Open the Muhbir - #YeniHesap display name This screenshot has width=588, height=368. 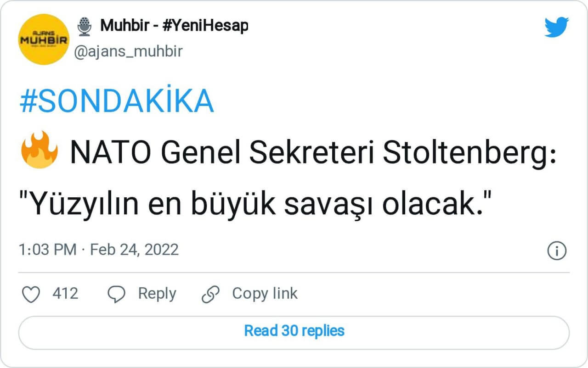(174, 26)
